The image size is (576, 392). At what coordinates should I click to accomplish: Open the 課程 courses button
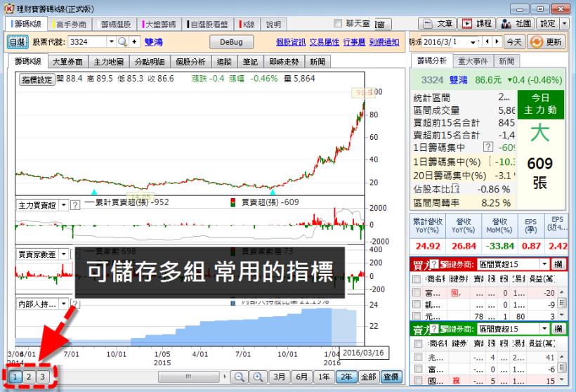[x=477, y=24]
